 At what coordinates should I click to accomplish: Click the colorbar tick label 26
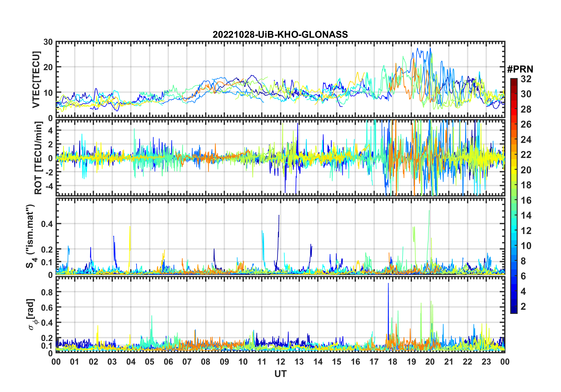tap(526, 124)
